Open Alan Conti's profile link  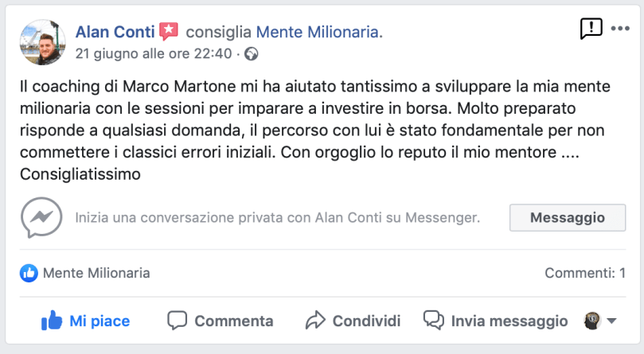(x=115, y=32)
